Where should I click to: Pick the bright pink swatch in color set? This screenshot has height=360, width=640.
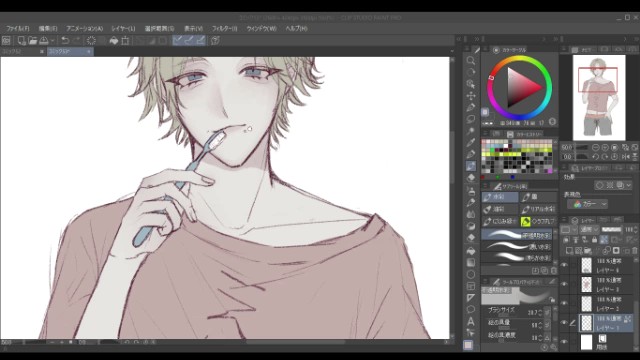[550, 170]
